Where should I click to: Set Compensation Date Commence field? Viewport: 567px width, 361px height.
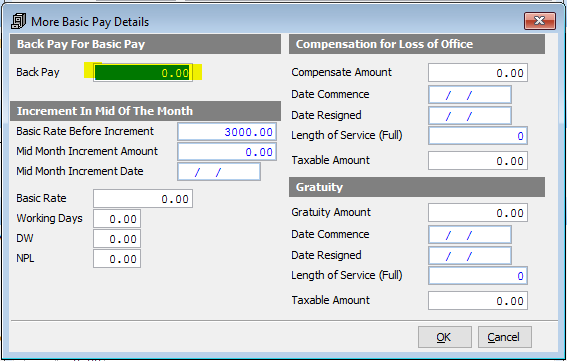coord(470,95)
